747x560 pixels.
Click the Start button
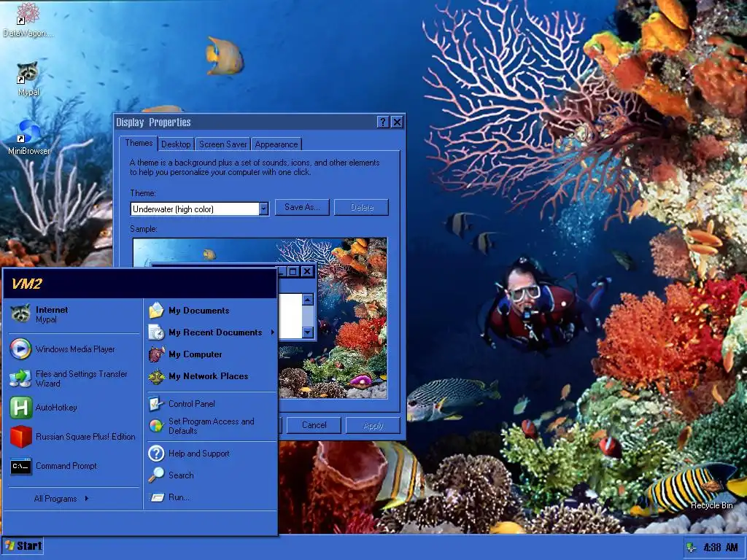23,545
